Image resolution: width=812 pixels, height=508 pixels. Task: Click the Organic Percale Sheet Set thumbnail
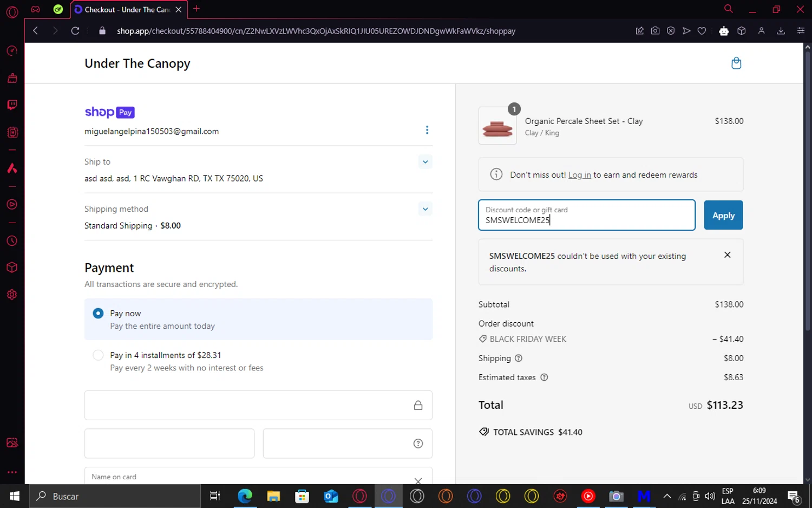click(497, 126)
